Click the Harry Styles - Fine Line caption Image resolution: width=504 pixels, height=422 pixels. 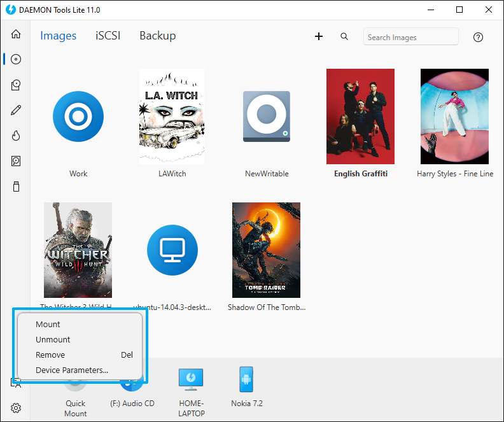[x=455, y=174]
